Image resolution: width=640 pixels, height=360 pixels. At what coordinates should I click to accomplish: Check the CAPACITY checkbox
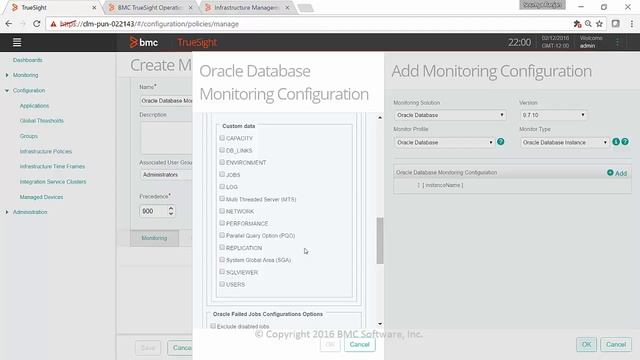(x=222, y=138)
